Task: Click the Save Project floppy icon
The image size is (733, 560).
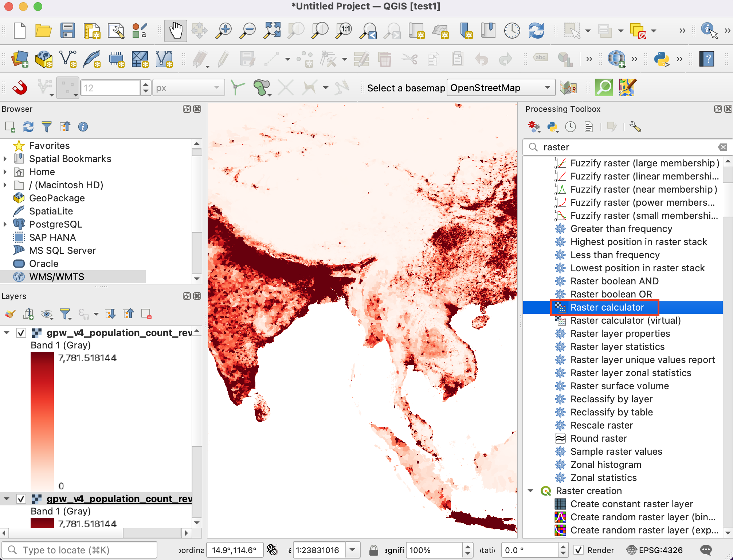Action: (x=68, y=31)
